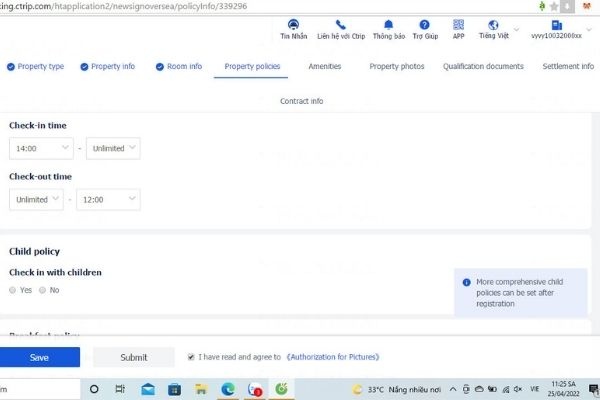Screen dimensions: 600x400
Task: Open check-out end time 12:00 dropdown
Action: point(108,199)
